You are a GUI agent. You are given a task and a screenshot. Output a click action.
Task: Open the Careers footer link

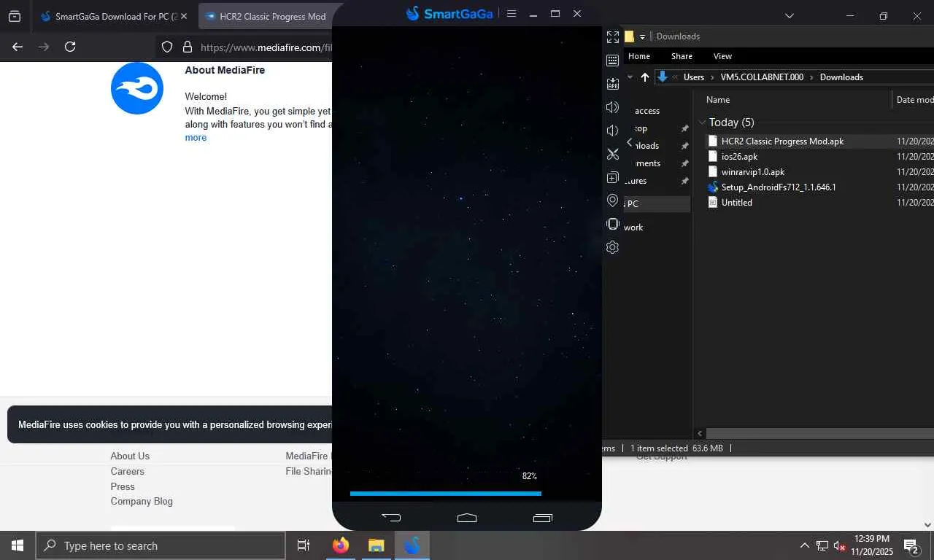tap(128, 472)
